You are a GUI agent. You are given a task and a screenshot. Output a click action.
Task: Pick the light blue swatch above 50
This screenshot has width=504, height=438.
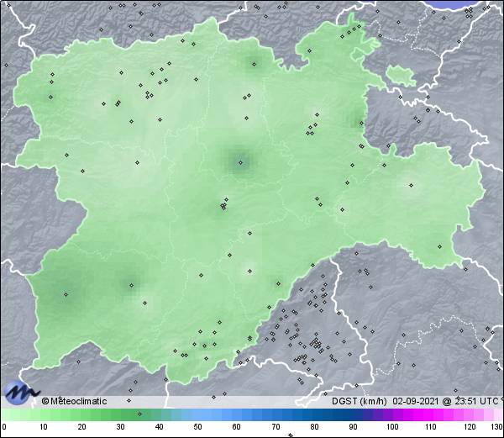point(198,414)
